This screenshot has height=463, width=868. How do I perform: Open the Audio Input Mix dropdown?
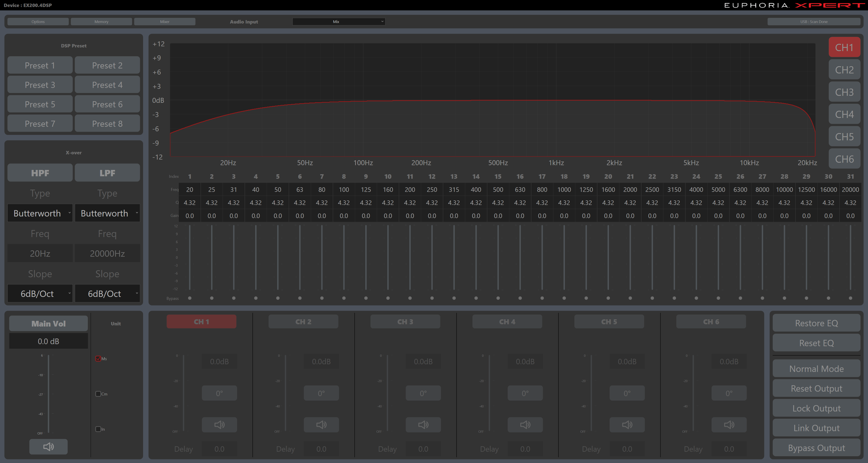[x=339, y=21]
